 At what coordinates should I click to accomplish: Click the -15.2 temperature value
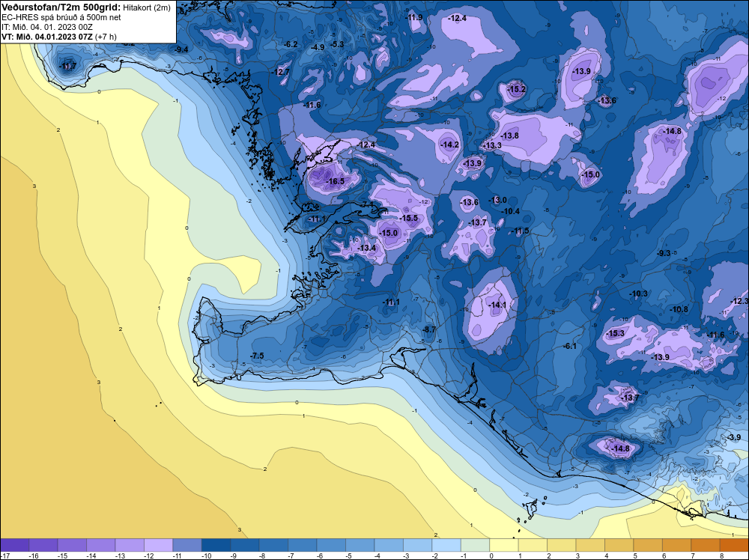coord(516,89)
